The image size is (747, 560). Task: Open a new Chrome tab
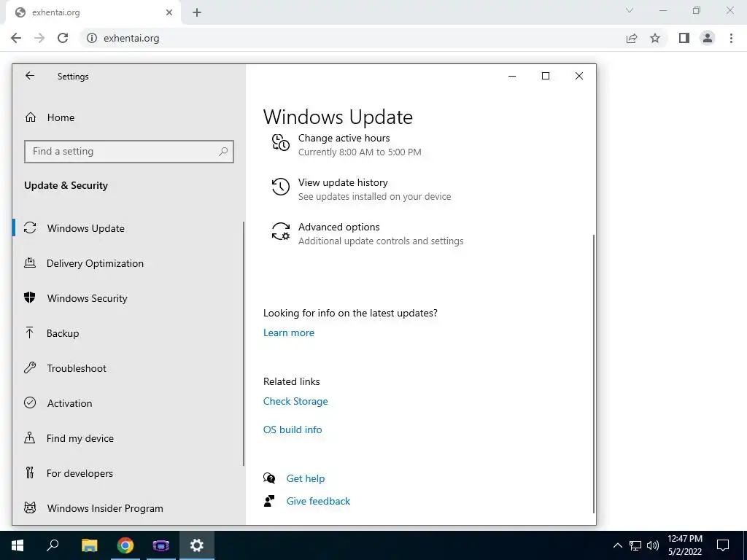[197, 12]
